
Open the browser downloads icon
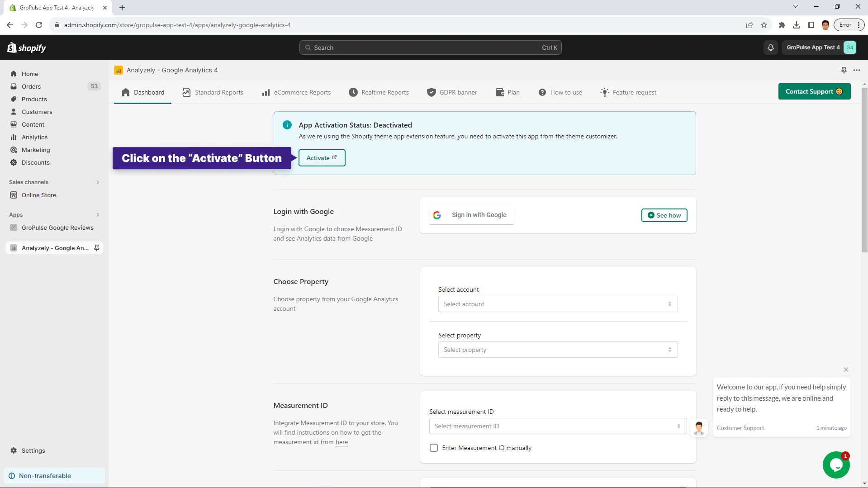coord(797,25)
